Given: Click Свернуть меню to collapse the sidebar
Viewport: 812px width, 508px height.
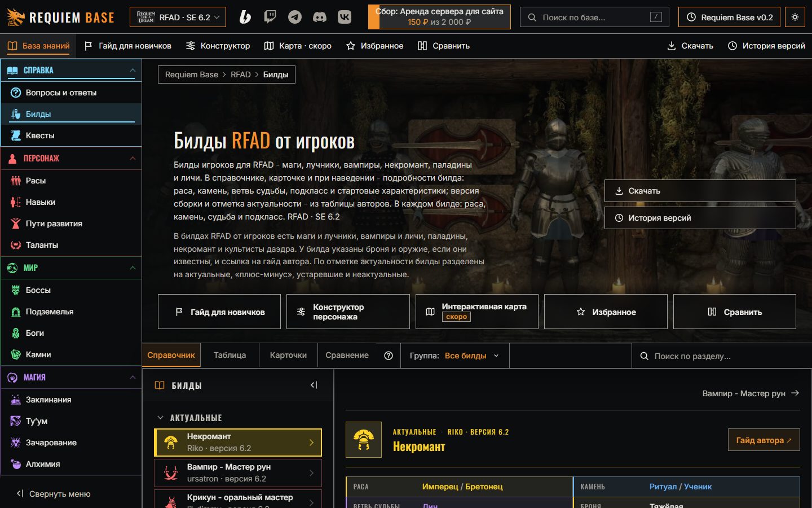Looking at the screenshot, I should point(54,494).
